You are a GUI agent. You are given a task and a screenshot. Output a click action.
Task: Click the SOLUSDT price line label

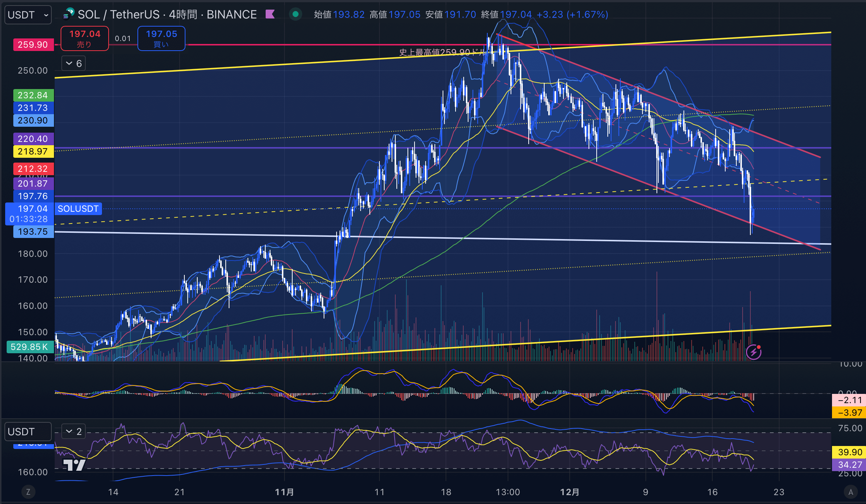pyautogui.click(x=78, y=209)
